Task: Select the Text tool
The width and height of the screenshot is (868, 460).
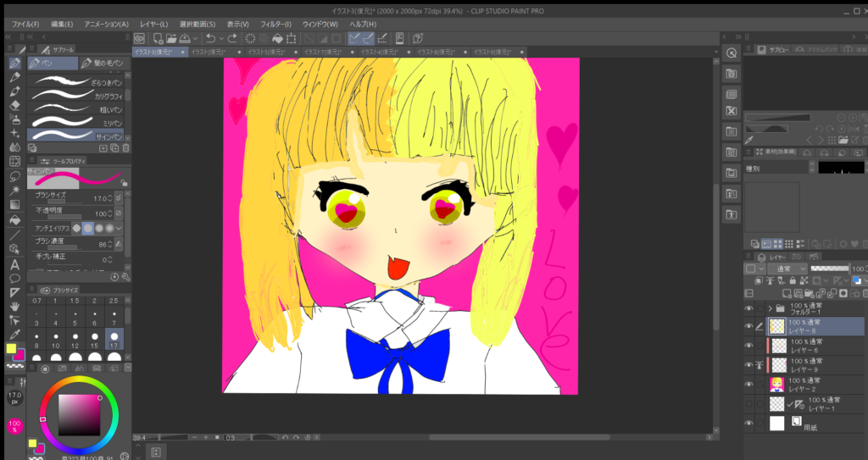Action: [x=15, y=264]
